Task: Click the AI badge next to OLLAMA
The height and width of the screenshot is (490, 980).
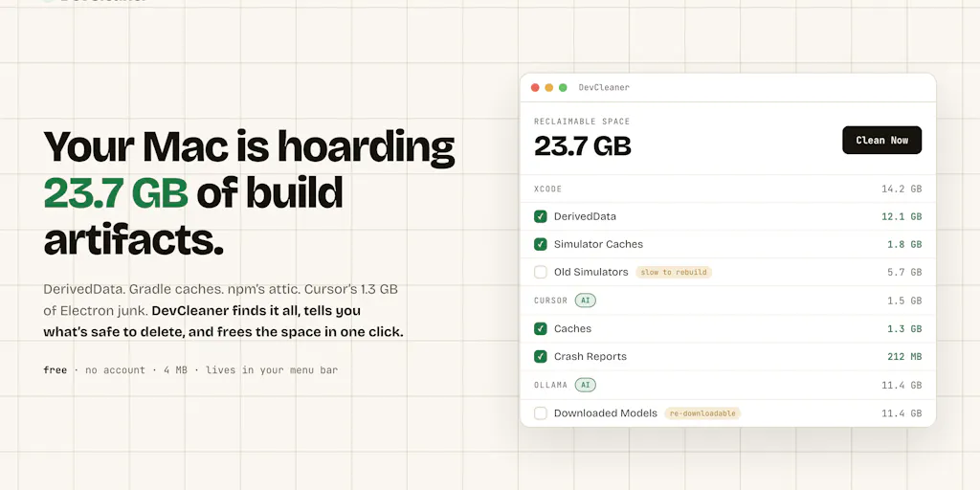Action: pos(586,385)
